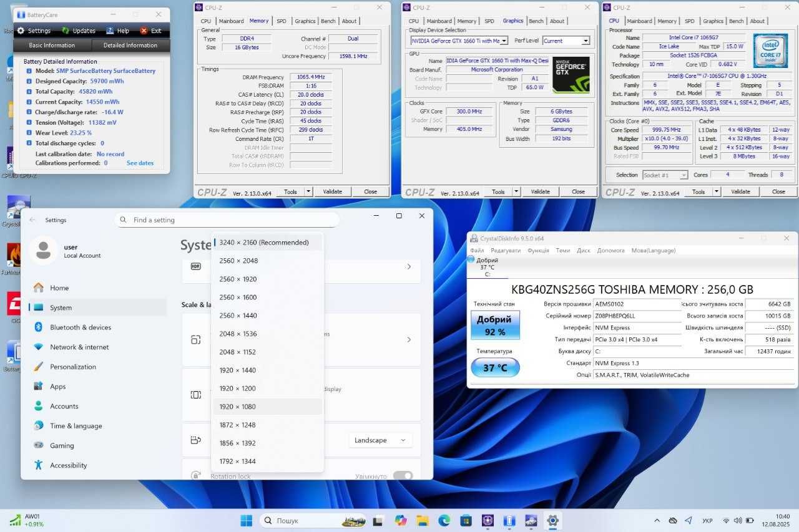Choose 2560 × 1440 resolution option
This screenshot has height=532, width=799.
point(268,316)
